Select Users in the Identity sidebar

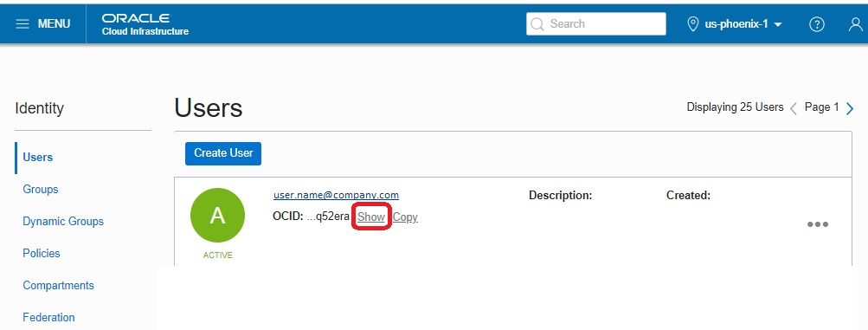[37, 158]
